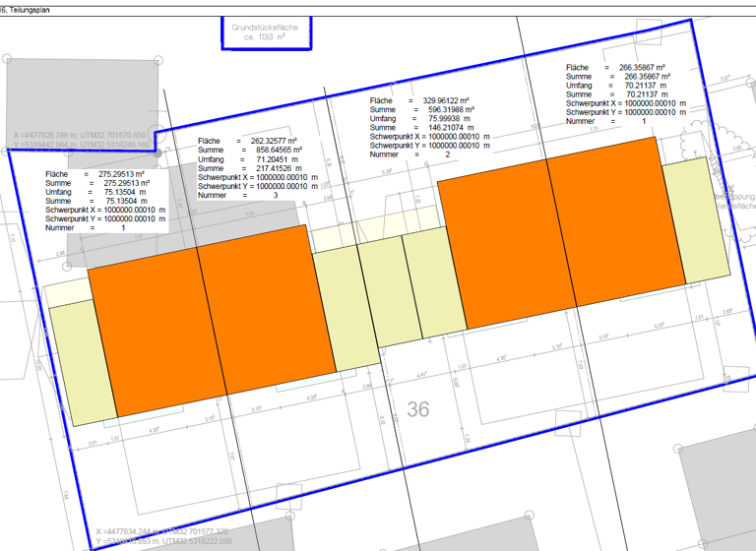The width and height of the screenshot is (756, 551).
Task: Click the Fläche 329.96122 m² text line
Action: 420,101
